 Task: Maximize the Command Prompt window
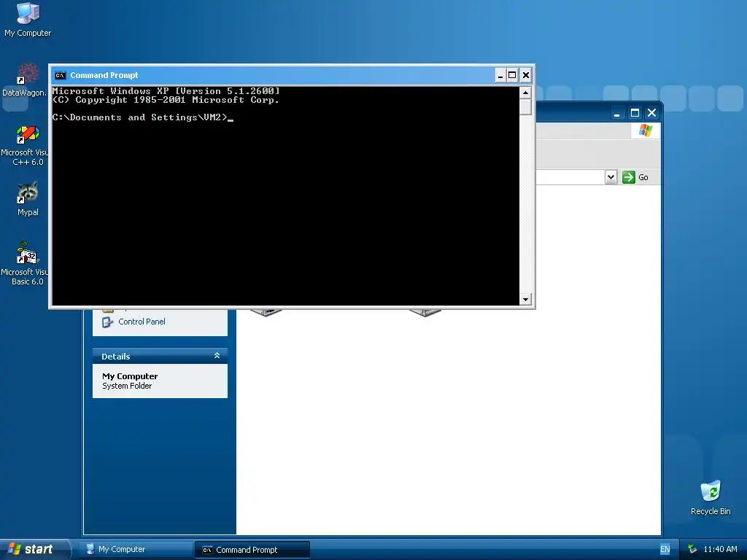[512, 75]
